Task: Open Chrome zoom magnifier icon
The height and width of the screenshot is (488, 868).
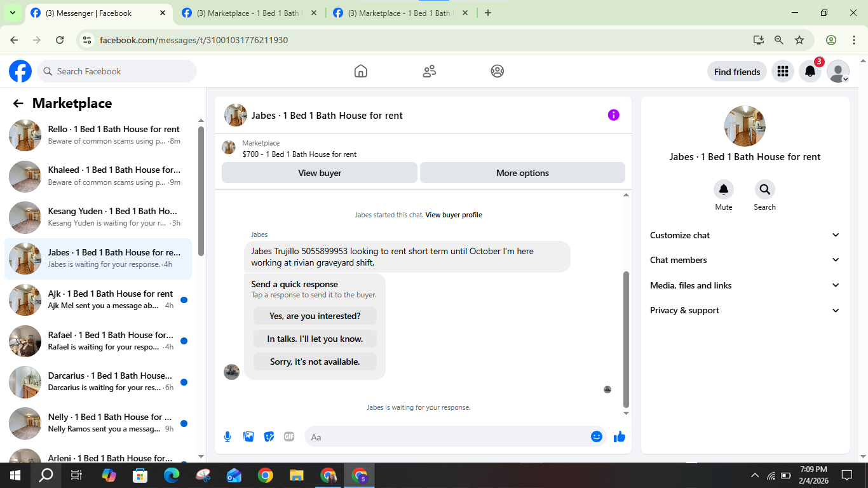Action: (x=779, y=40)
